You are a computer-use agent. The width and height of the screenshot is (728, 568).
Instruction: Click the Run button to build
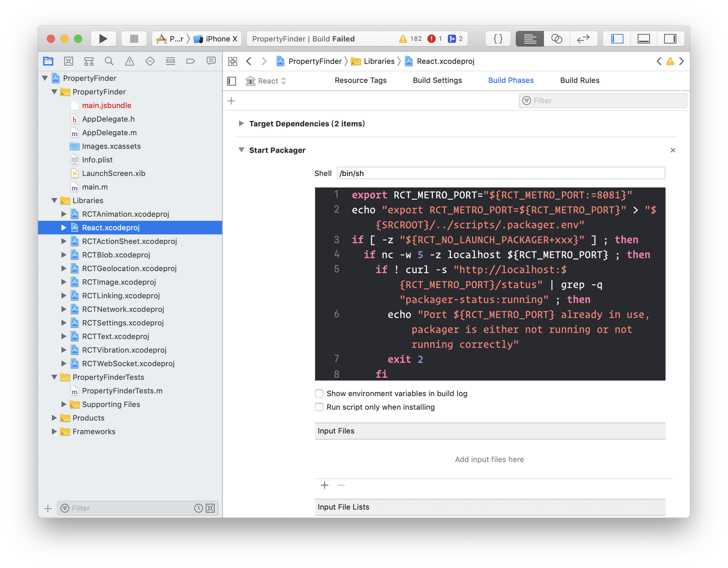(103, 38)
